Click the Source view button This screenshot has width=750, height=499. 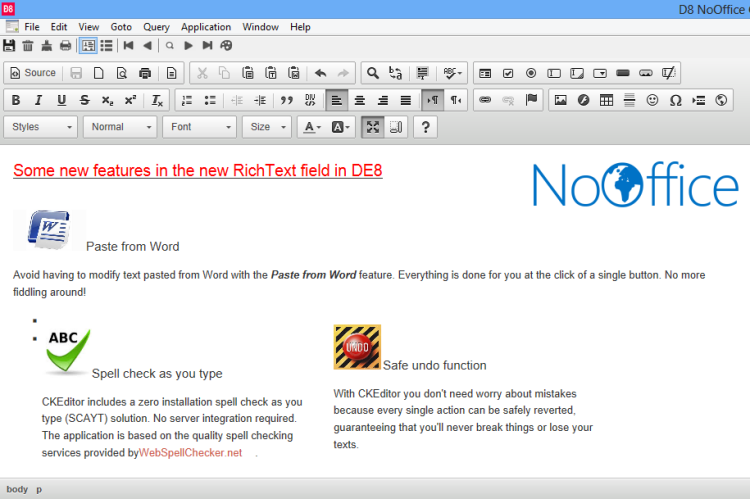tap(33, 73)
